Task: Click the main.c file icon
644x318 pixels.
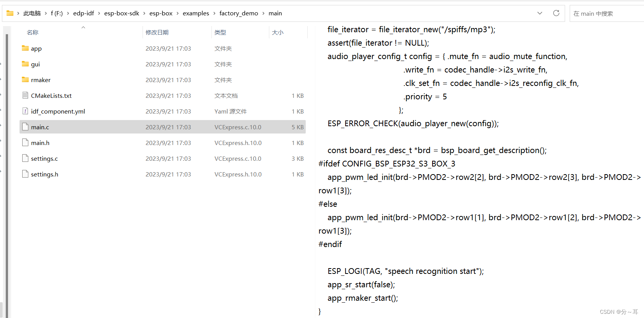Action: click(25, 127)
